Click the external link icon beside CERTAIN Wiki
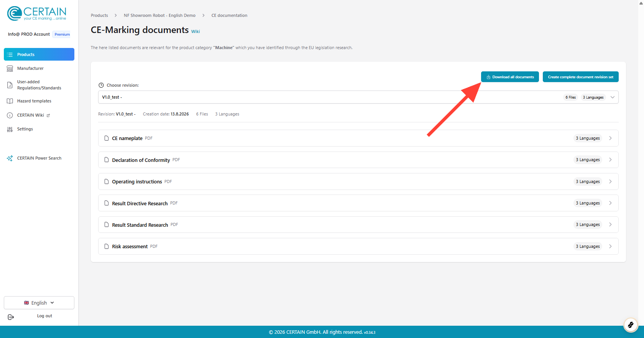 [x=48, y=115]
